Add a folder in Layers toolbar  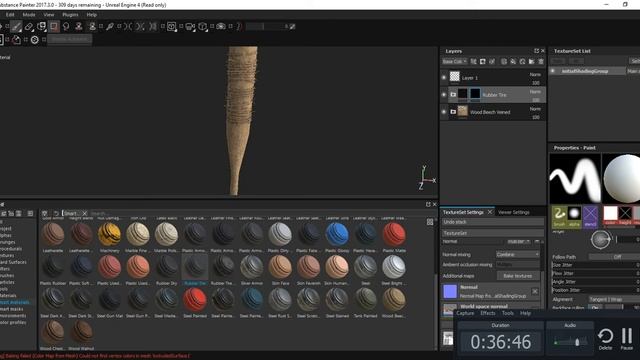pos(531,62)
